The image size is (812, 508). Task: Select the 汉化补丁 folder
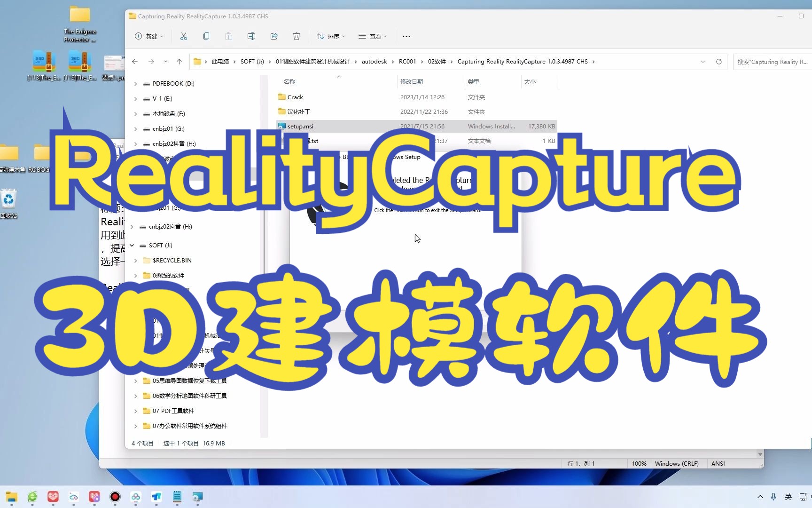(x=417, y=111)
